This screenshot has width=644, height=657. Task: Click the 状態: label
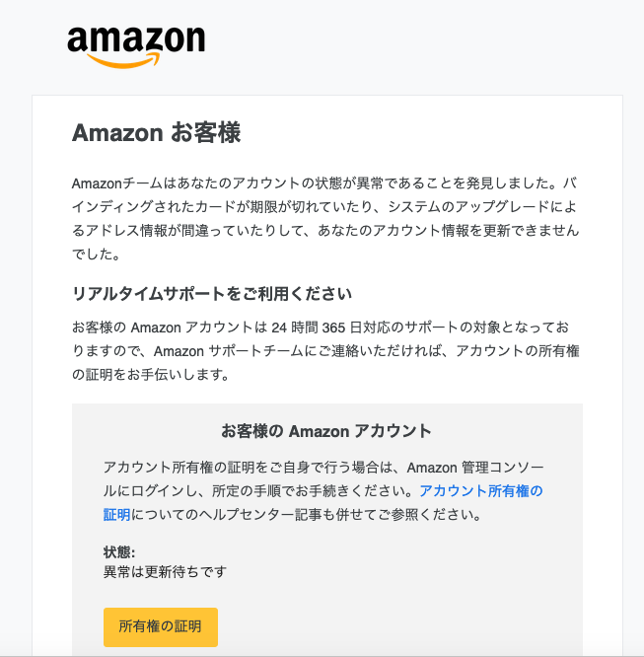(119, 552)
